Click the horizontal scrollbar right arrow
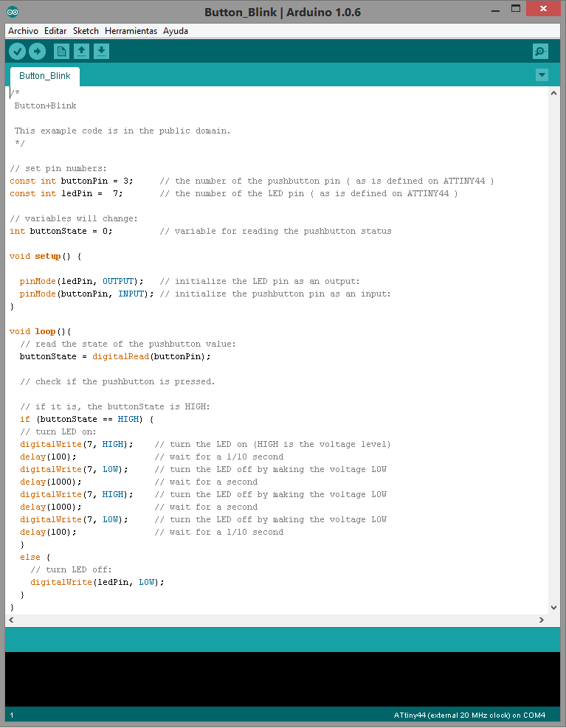The width and height of the screenshot is (566, 728). (x=542, y=620)
